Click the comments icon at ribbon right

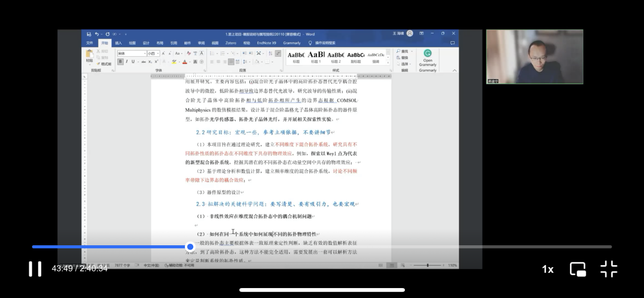tap(452, 43)
